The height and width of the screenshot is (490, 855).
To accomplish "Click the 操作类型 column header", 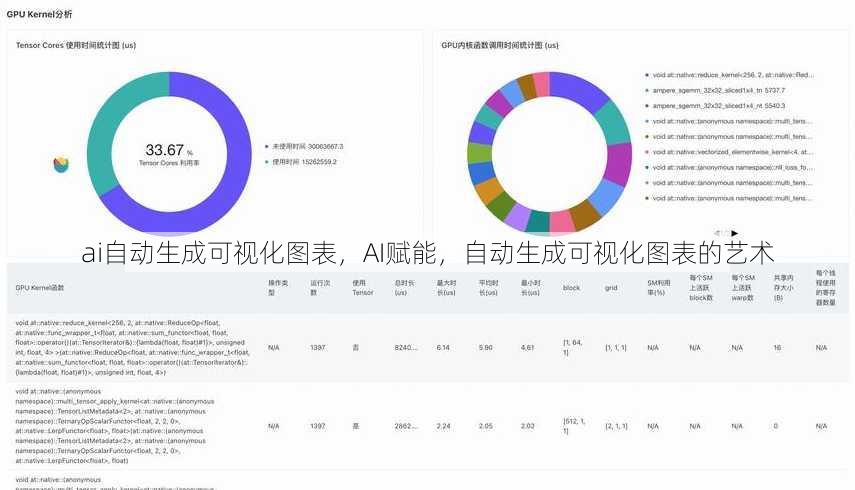I will click(x=278, y=288).
